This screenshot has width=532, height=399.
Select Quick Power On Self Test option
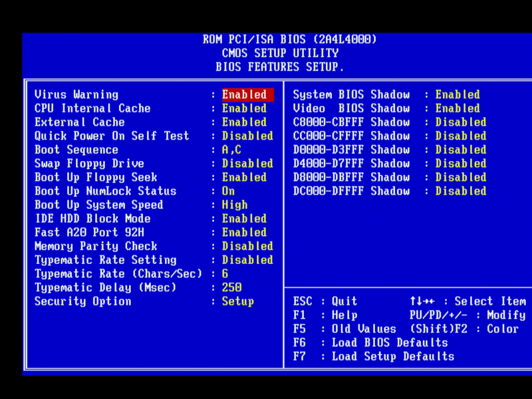point(112,136)
